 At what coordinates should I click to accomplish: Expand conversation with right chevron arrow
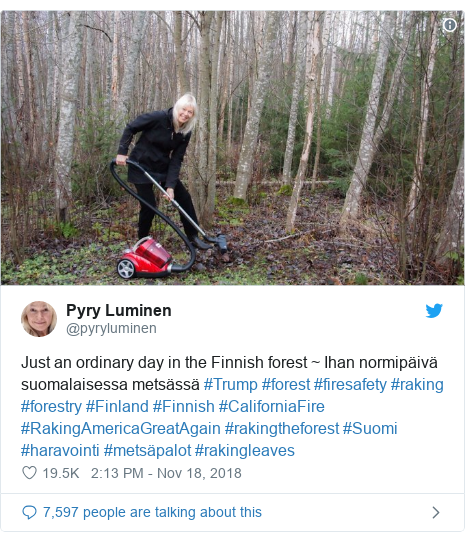(436, 512)
